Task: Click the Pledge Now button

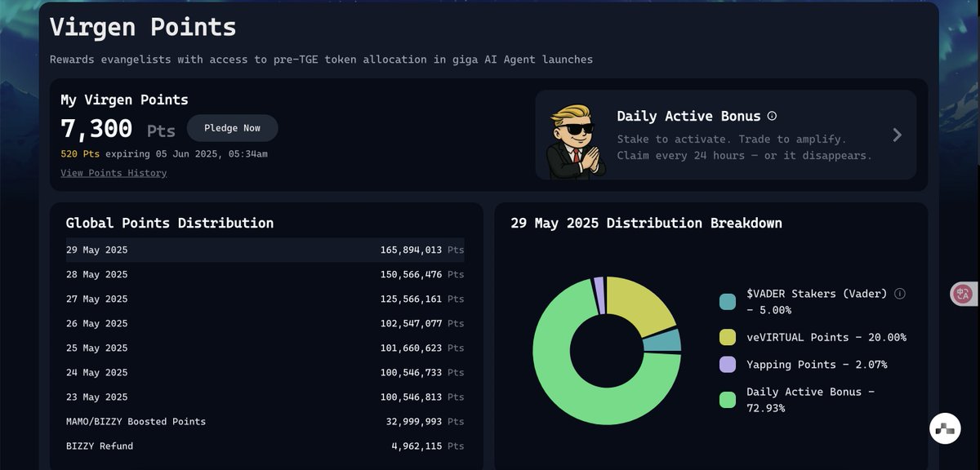Action: pyautogui.click(x=232, y=128)
